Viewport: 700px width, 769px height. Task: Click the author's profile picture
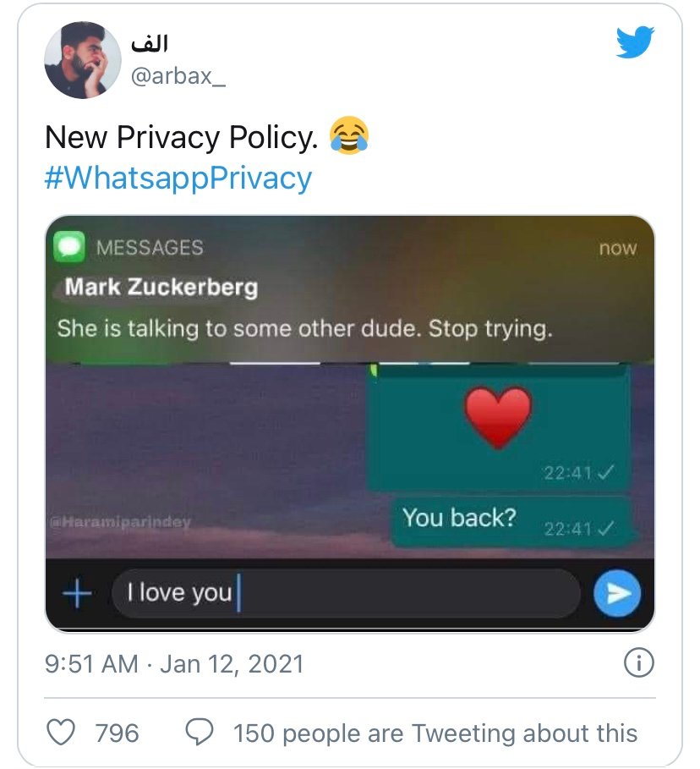pos(82,60)
